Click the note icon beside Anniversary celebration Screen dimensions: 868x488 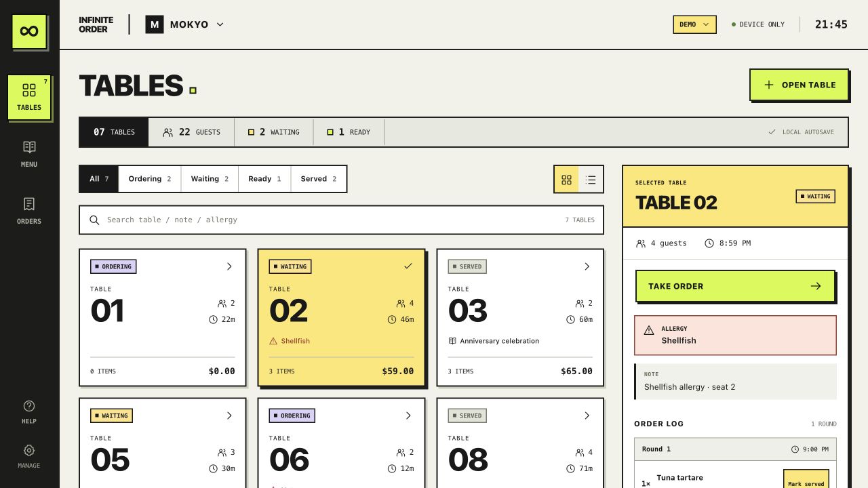pyautogui.click(x=452, y=341)
